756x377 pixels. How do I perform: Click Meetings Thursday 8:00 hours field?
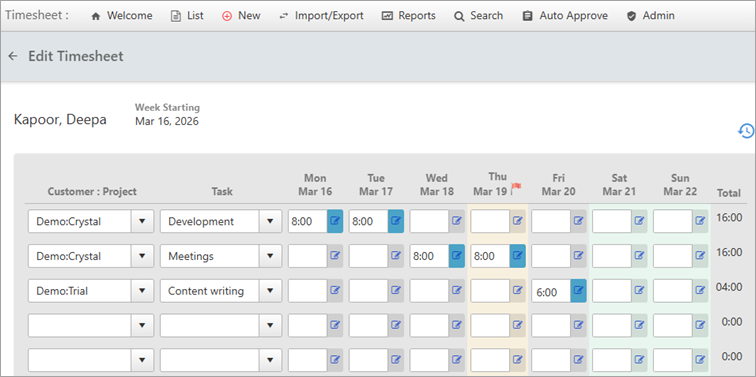tap(490, 256)
